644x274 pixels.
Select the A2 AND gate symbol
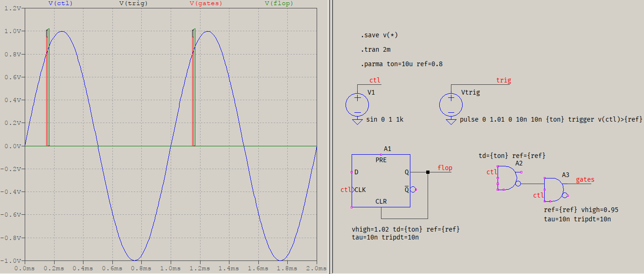pyautogui.click(x=506, y=177)
